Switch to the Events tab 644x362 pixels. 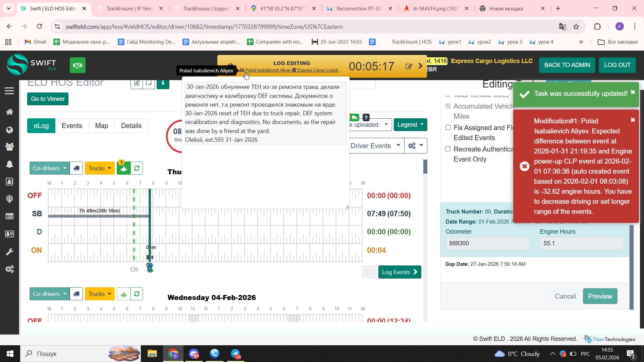(72, 126)
